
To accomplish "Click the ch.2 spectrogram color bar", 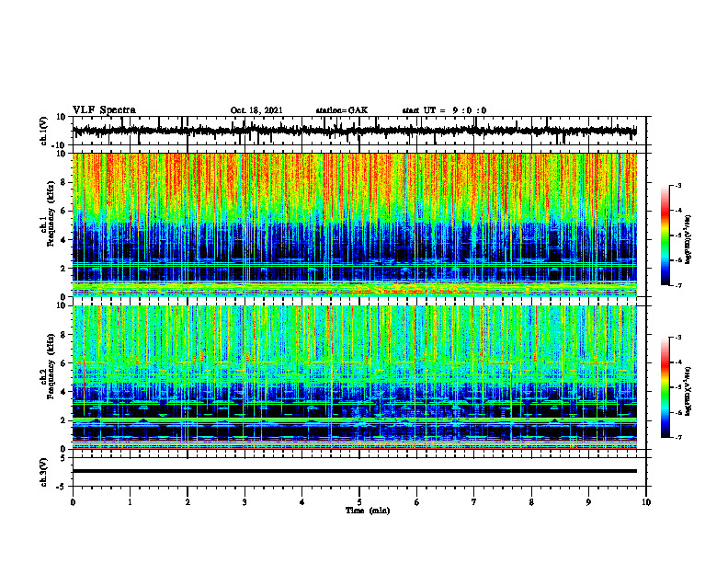I will pos(665,387).
